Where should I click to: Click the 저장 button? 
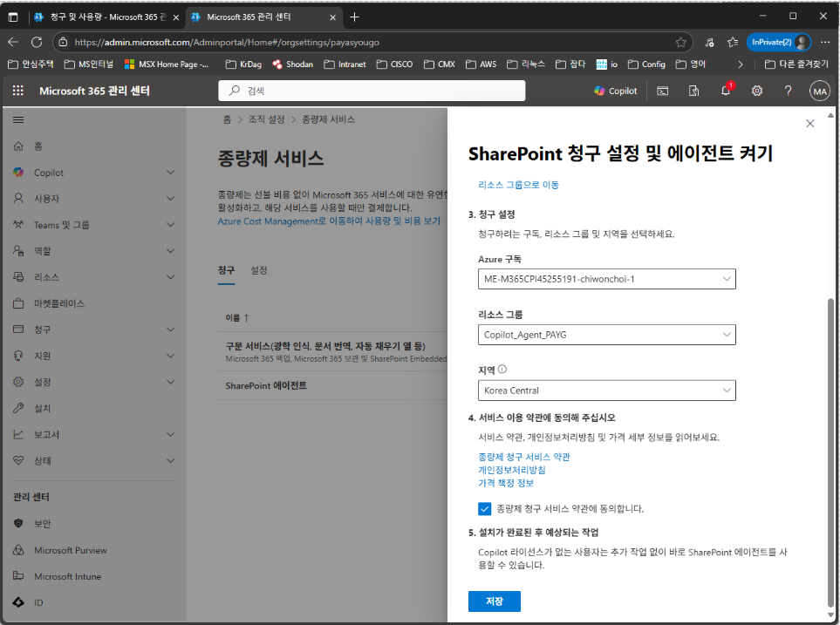tap(495, 601)
